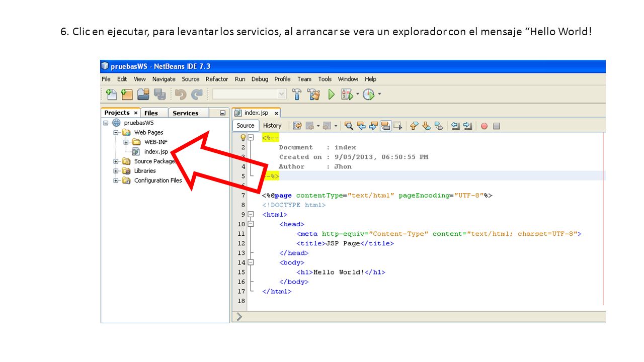Stop macro recording square icon
Viewport: 644px width, 362px height.
[x=497, y=126]
